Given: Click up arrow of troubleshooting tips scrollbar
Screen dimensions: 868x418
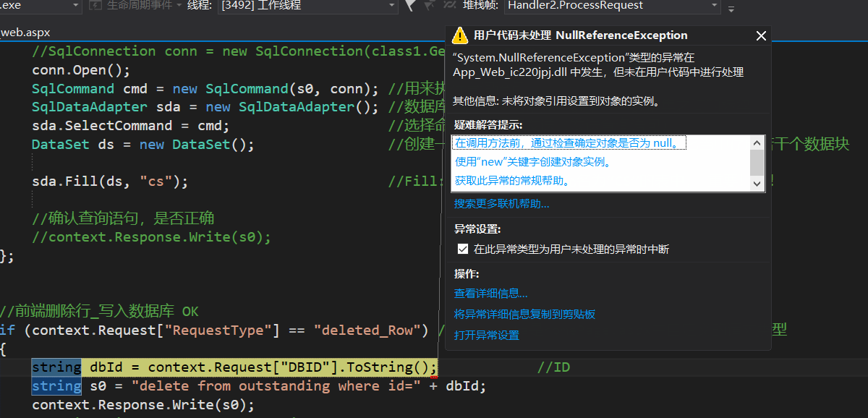Looking at the screenshot, I should tap(757, 142).
